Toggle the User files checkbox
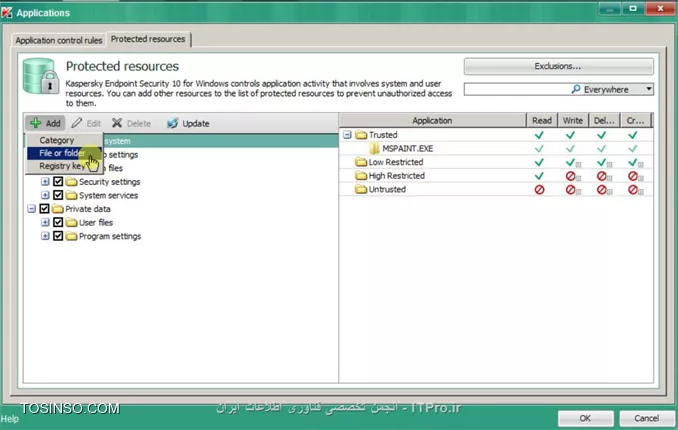Viewport: 678px width, 430px height. [58, 222]
